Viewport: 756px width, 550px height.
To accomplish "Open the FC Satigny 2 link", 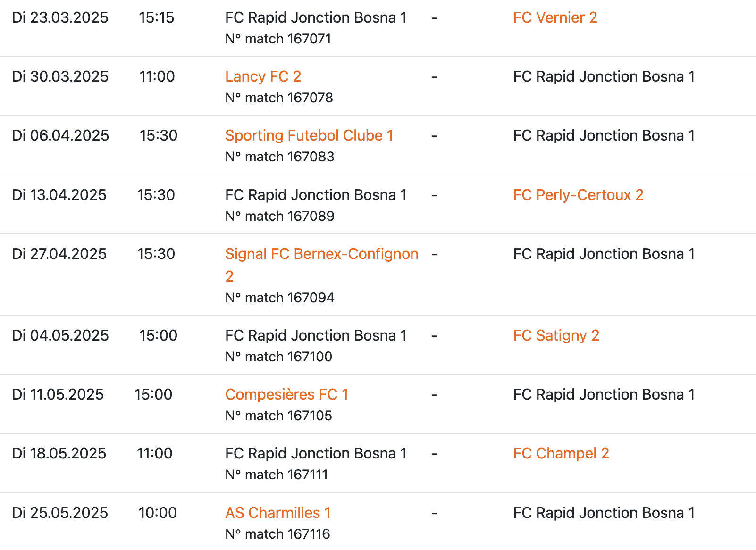I will (556, 335).
